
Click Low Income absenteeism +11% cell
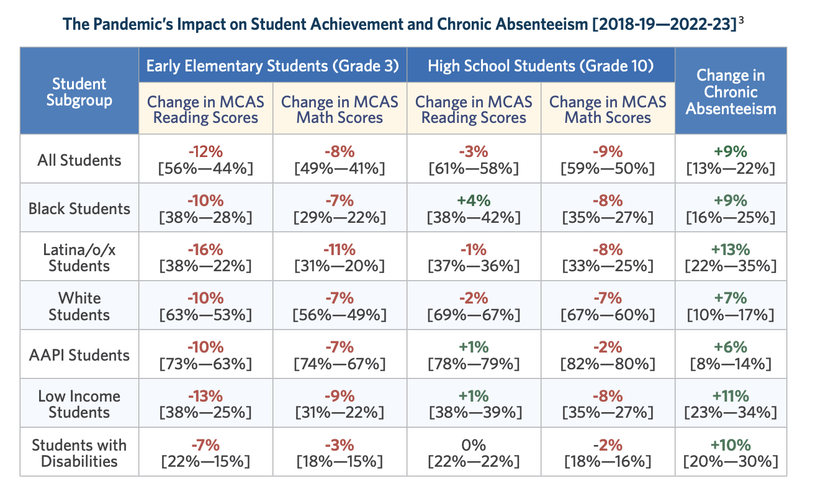tap(731, 403)
